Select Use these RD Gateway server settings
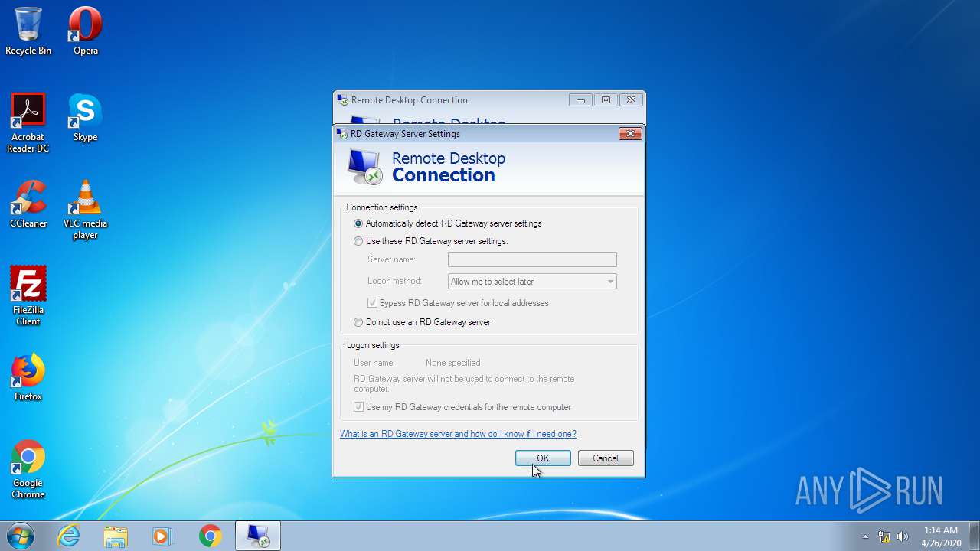This screenshot has height=551, width=980. (431, 241)
